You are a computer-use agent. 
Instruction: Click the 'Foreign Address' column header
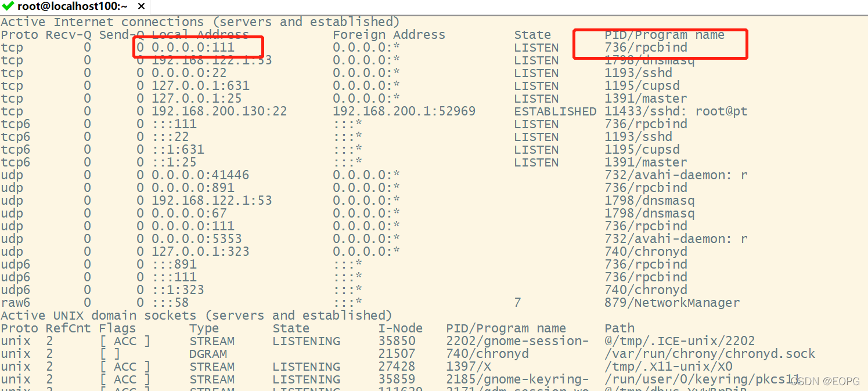coord(389,35)
